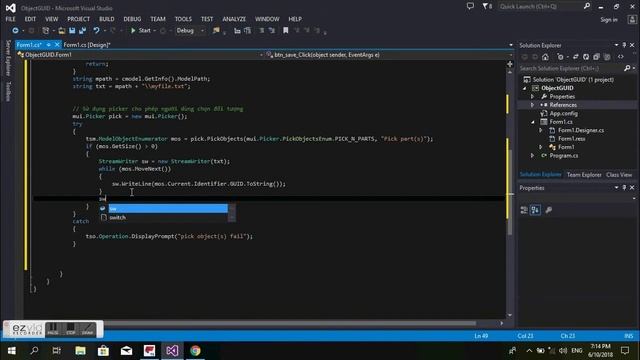Open the ANALYZE menu
Image resolution: width=640 pixels, height=360 pixels.
click(x=234, y=19)
